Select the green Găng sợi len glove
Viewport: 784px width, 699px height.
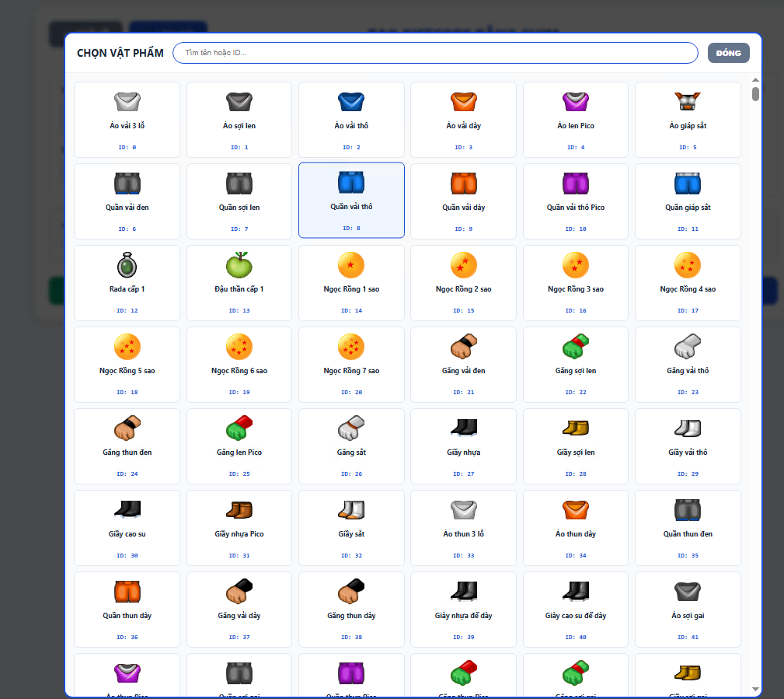point(576,346)
